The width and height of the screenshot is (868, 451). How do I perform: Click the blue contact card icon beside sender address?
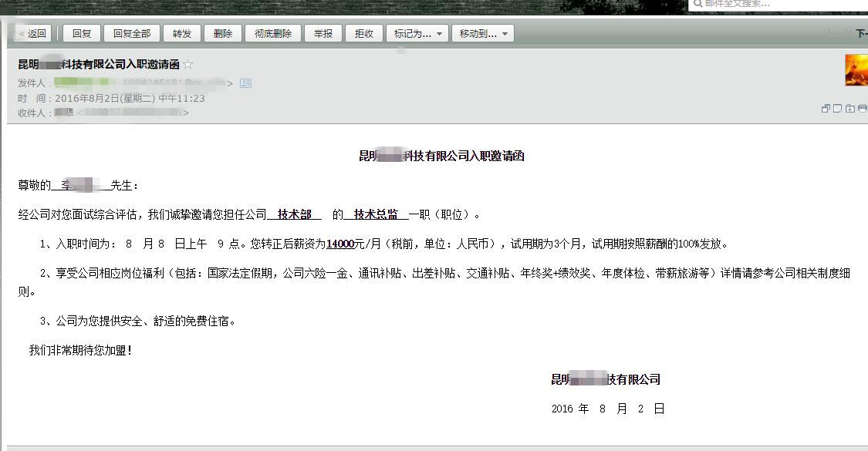pos(245,82)
